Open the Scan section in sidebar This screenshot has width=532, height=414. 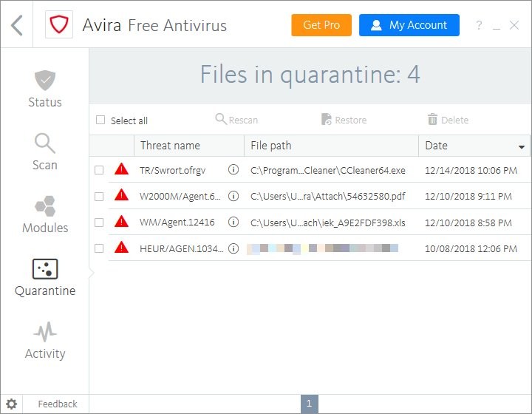[45, 152]
